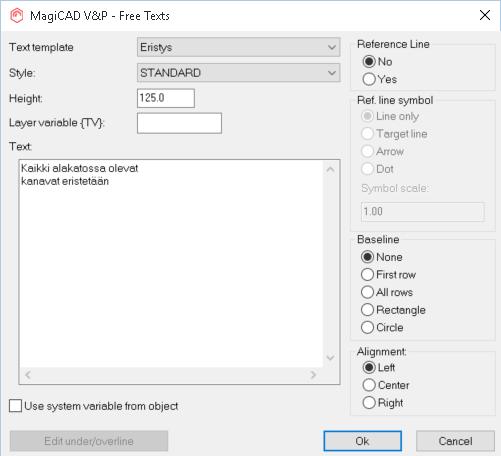Click the Ok button

(x=362, y=441)
